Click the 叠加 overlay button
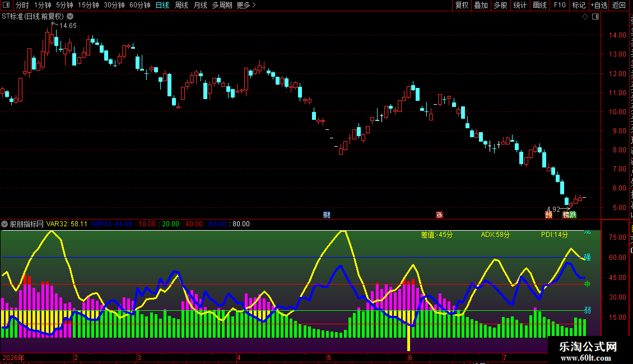The height and width of the screenshot is (364, 633). [x=481, y=5]
